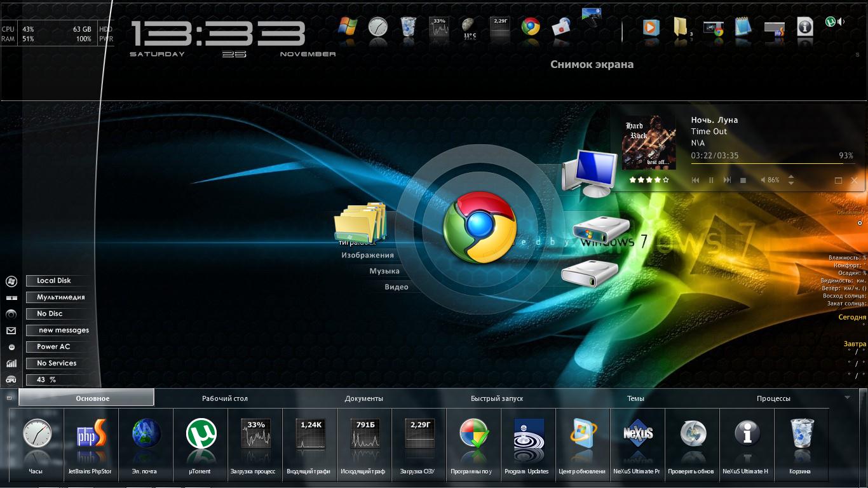Open the Видео shortcut
Image resolution: width=868 pixels, height=488 pixels.
(397, 287)
